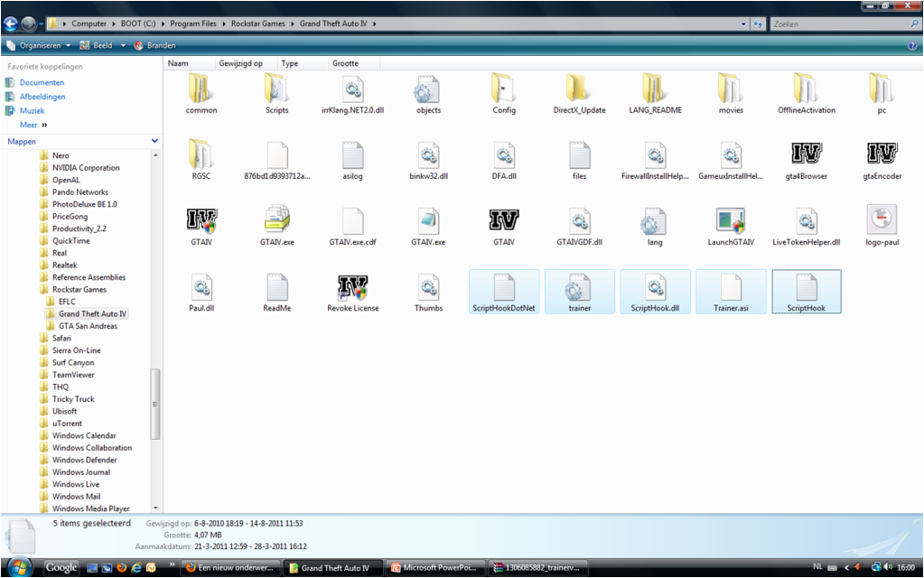Switch to Microsoft PowerPoint taskbar button

[435, 568]
